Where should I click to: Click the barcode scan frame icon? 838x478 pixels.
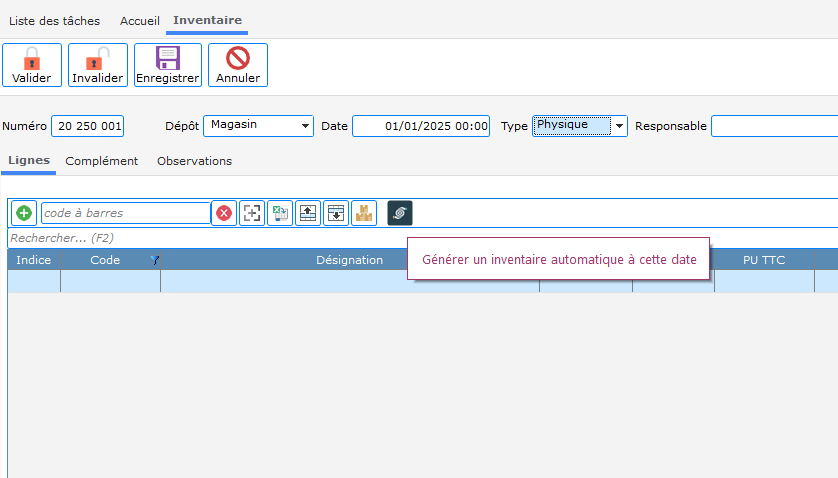click(x=252, y=213)
